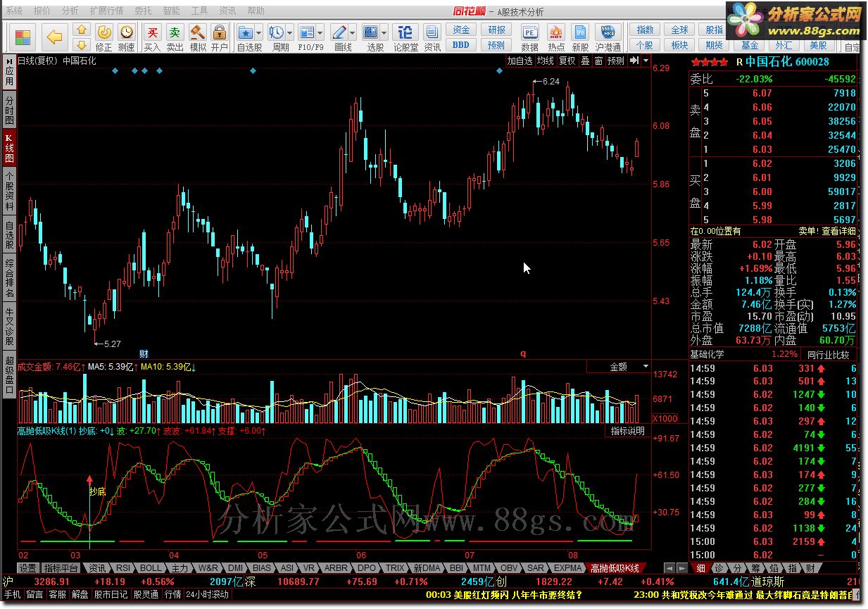Open the 系统 menu

14,11
